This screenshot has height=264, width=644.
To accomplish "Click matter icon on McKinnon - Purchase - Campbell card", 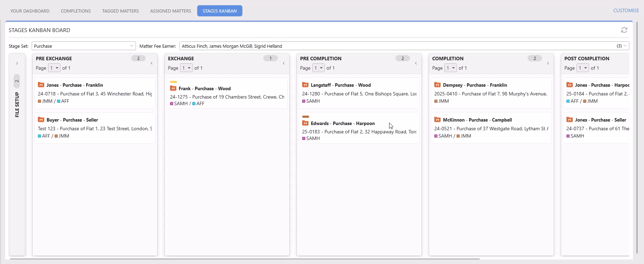I will coord(437,120).
